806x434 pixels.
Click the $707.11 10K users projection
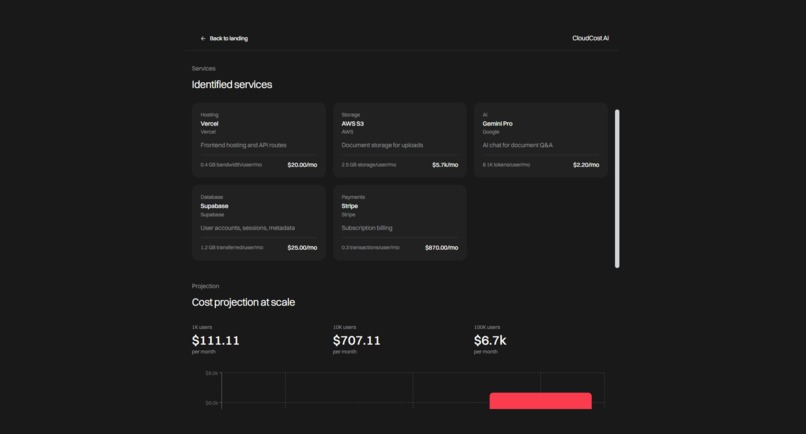click(357, 340)
